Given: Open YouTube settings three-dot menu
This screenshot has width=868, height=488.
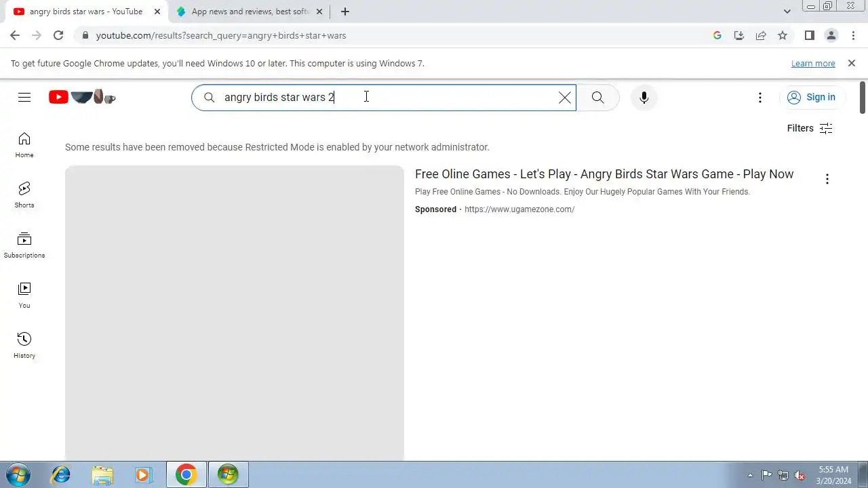Looking at the screenshot, I should (x=760, y=98).
